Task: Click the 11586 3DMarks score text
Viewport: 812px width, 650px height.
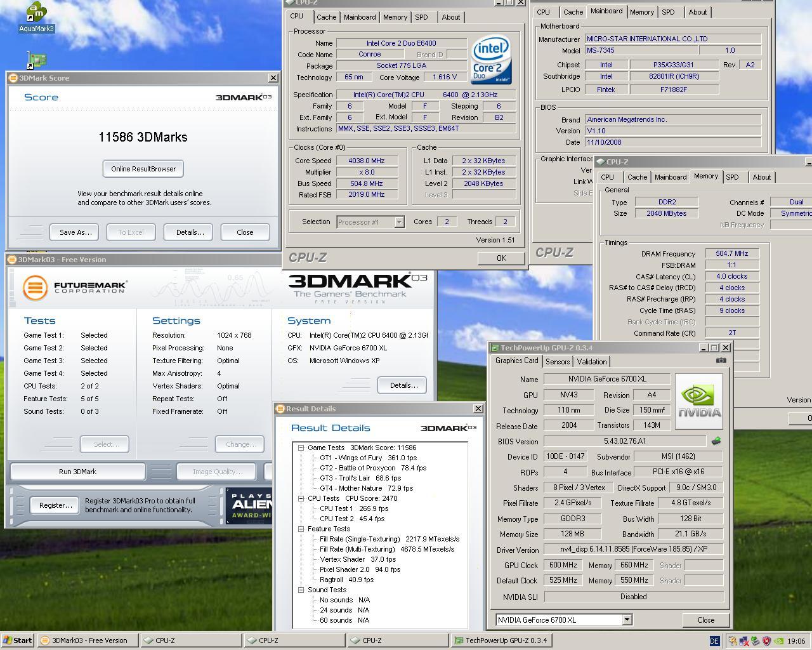Action: [143, 137]
